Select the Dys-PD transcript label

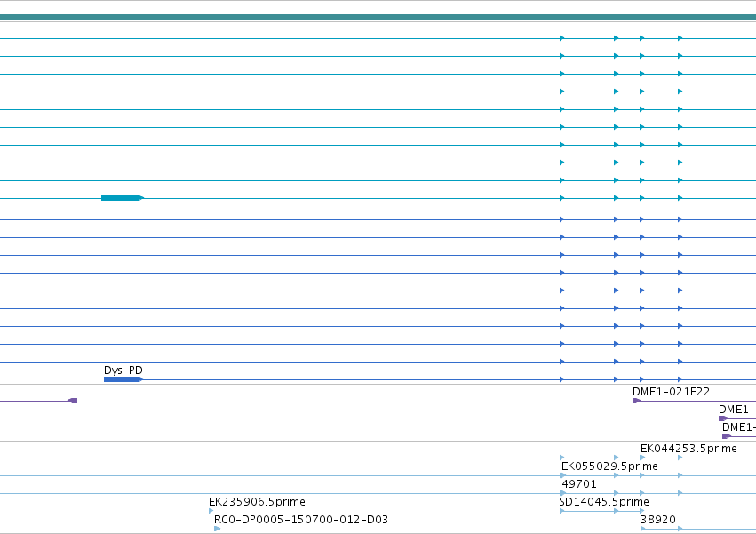pyautogui.click(x=123, y=371)
